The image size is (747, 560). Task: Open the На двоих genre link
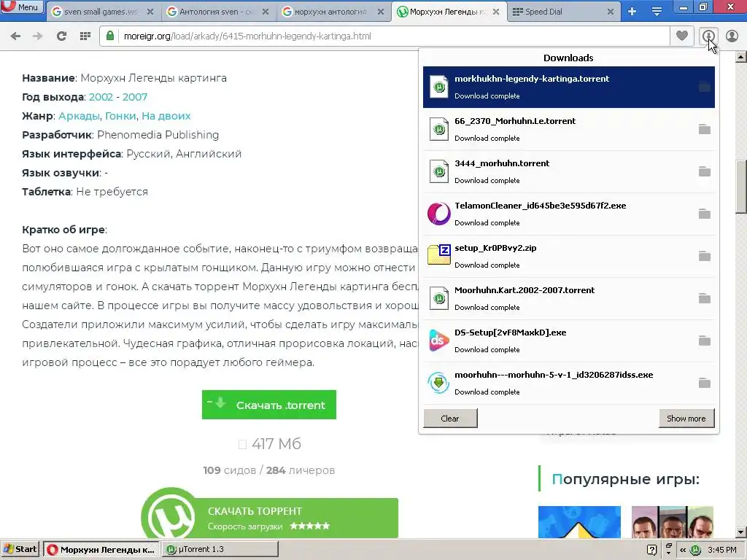click(x=166, y=116)
